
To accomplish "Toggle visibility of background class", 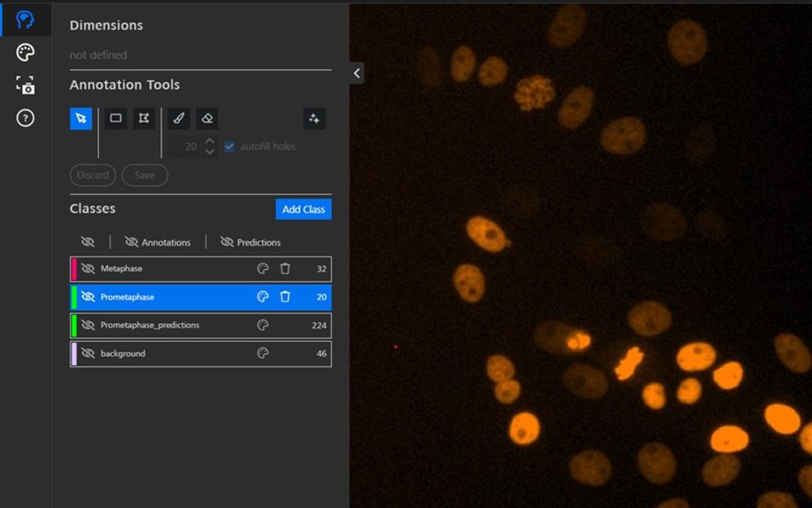I will (x=88, y=354).
